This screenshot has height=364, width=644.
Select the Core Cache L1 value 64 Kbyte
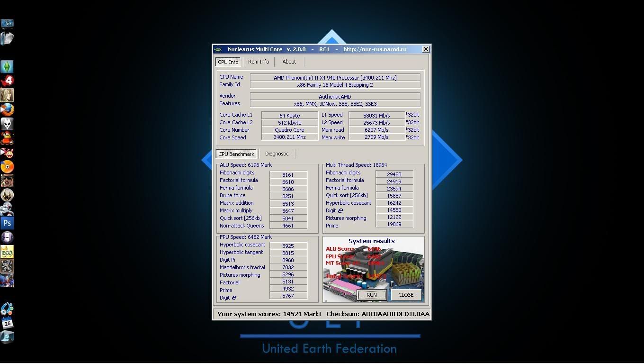click(290, 116)
